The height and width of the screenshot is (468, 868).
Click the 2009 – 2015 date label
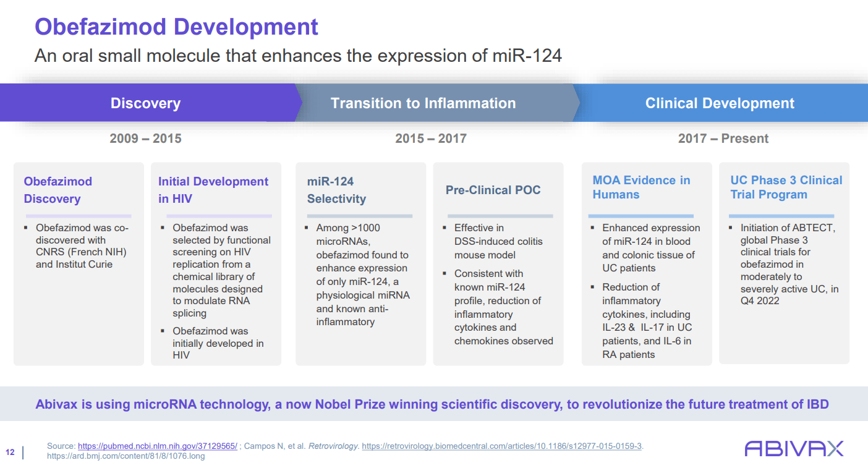[145, 138]
